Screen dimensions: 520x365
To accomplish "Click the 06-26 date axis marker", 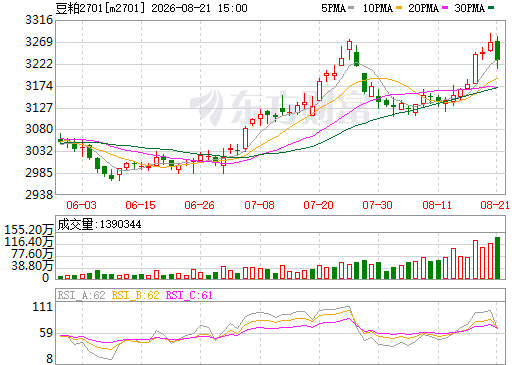I will [199, 205].
